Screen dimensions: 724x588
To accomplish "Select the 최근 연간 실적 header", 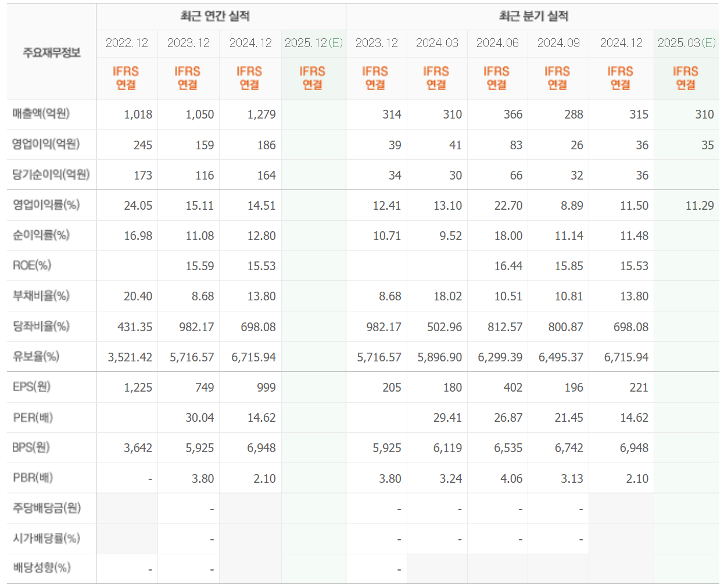I will pos(214,16).
